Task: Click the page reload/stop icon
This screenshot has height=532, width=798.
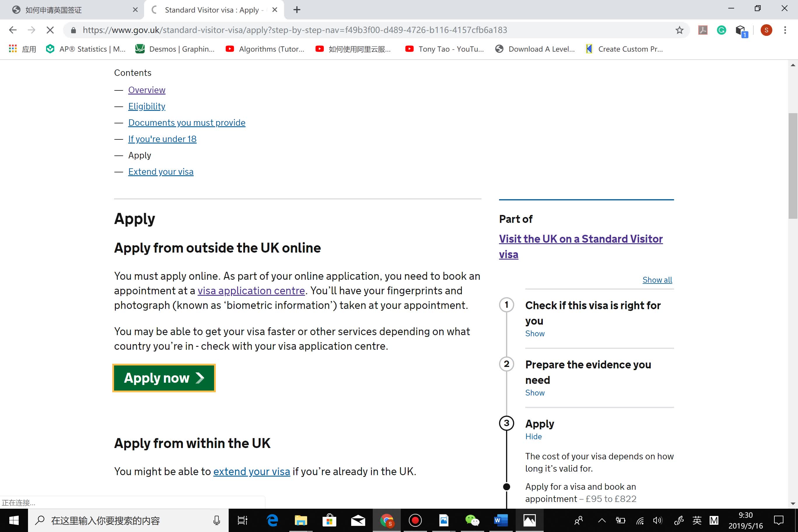Action: (x=50, y=30)
